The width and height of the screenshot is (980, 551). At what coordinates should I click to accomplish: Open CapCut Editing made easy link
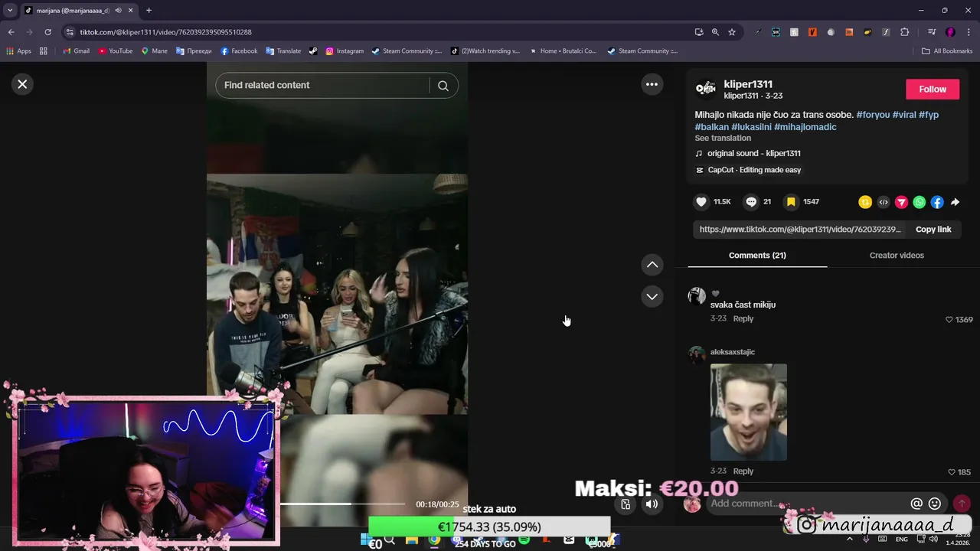coord(754,170)
